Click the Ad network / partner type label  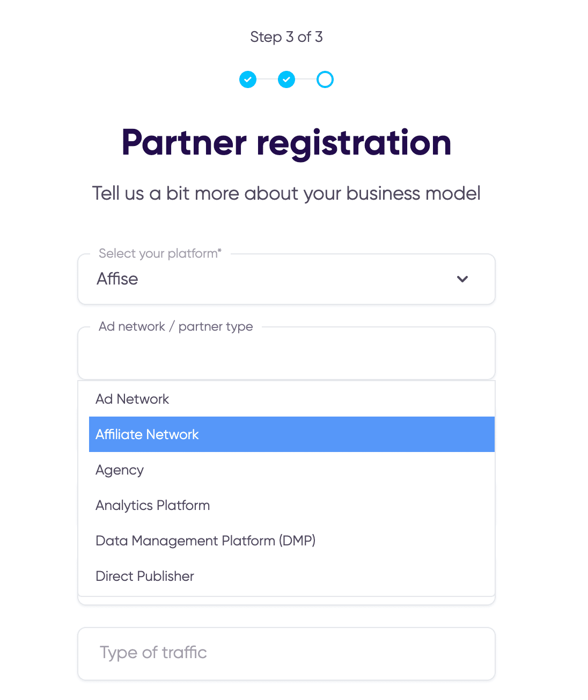click(x=176, y=326)
